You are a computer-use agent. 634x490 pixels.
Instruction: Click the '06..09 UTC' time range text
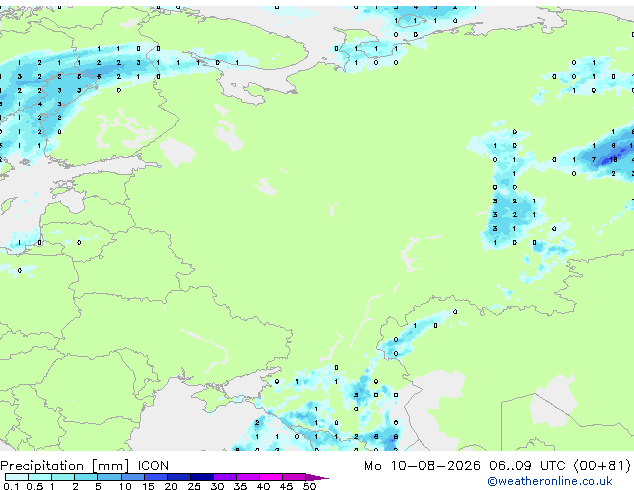click(527, 466)
